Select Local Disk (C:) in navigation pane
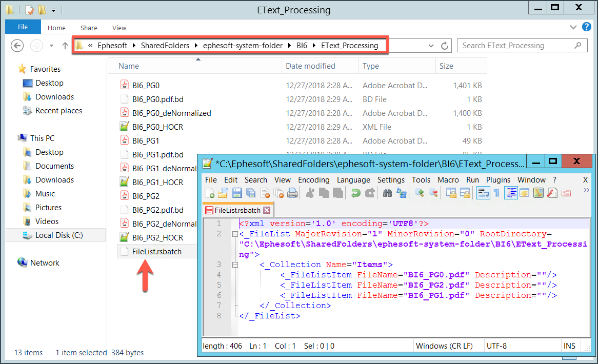 click(55, 235)
